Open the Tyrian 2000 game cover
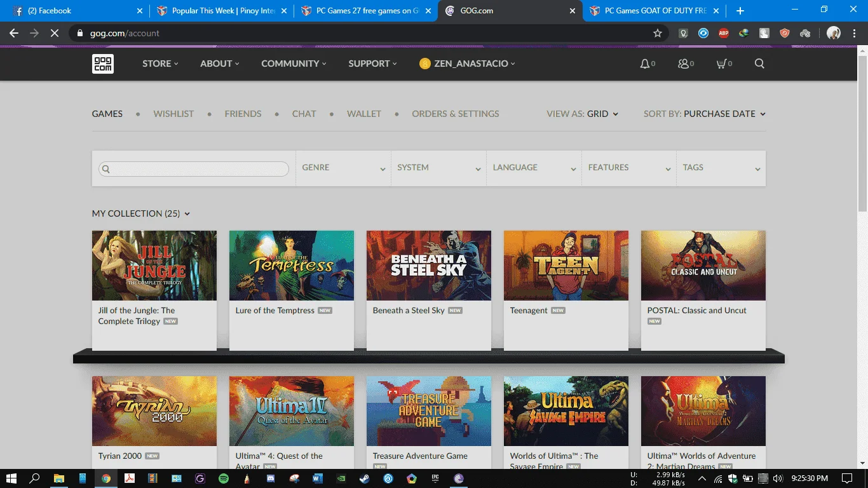 [154, 411]
